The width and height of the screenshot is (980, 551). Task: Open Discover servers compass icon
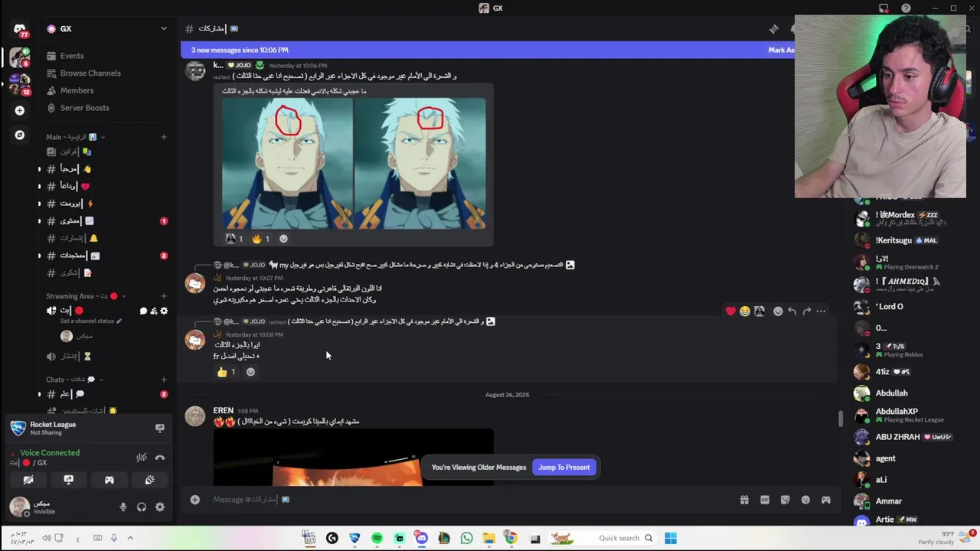(19, 135)
